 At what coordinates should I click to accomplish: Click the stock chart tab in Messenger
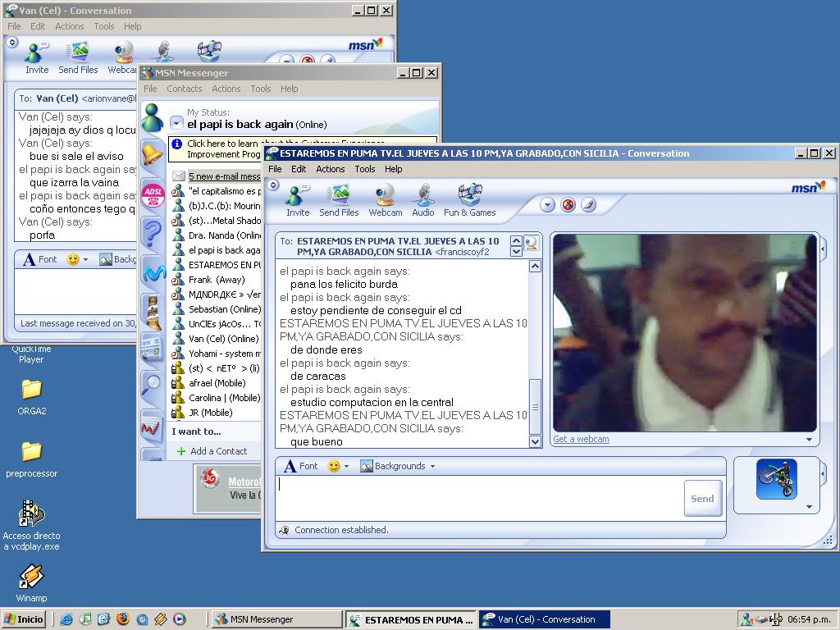(152, 427)
